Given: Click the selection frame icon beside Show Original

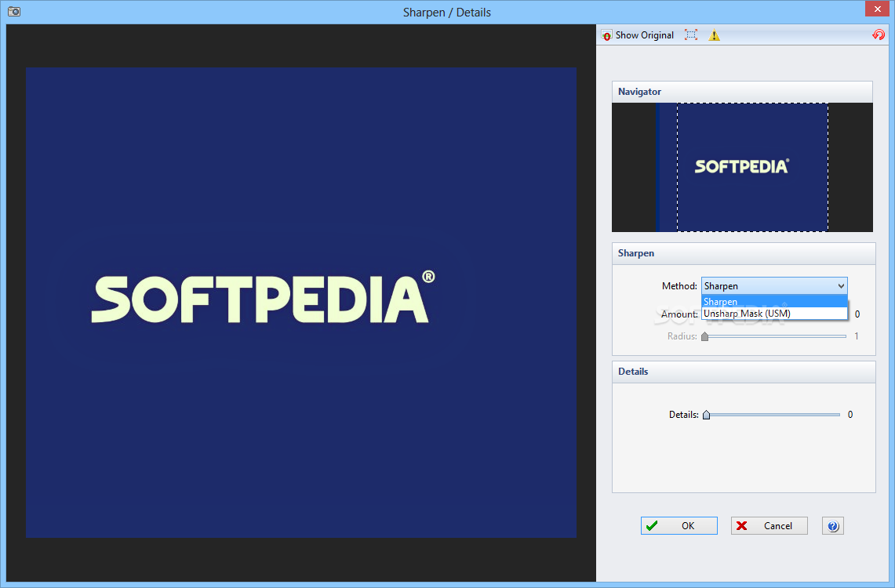Looking at the screenshot, I should 690,35.
